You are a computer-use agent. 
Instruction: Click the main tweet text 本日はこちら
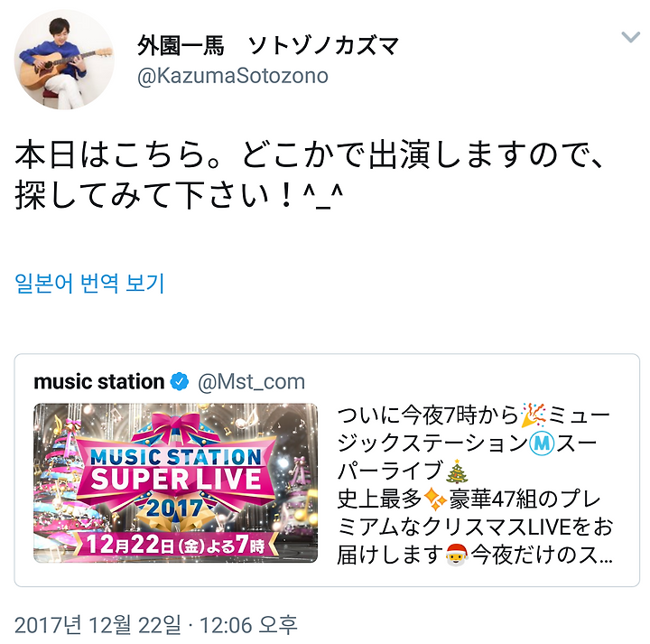tap(309, 174)
